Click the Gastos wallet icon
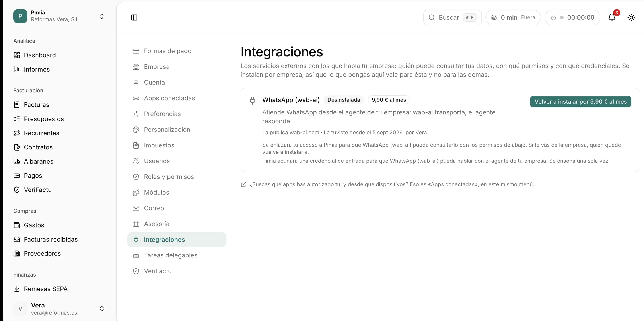 [17, 225]
